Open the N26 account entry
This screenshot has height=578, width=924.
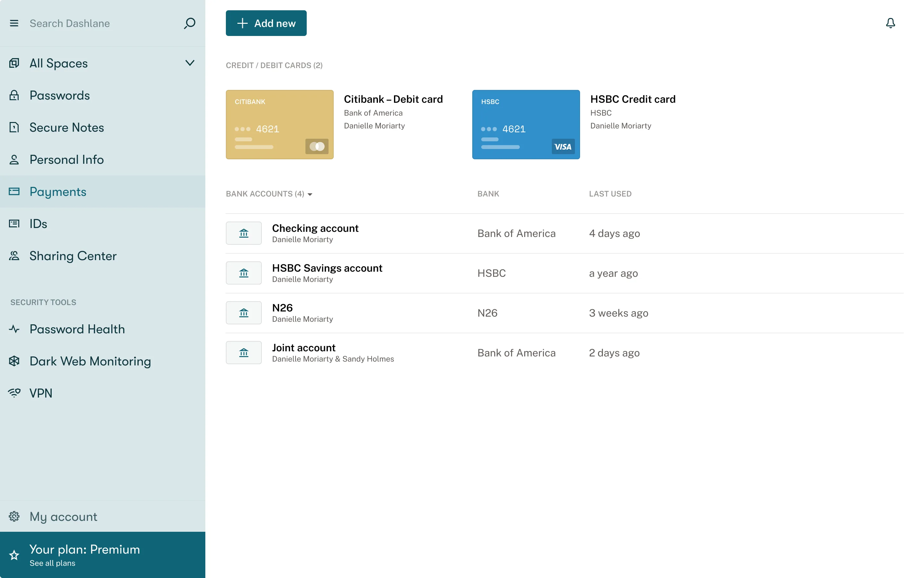pos(564,313)
